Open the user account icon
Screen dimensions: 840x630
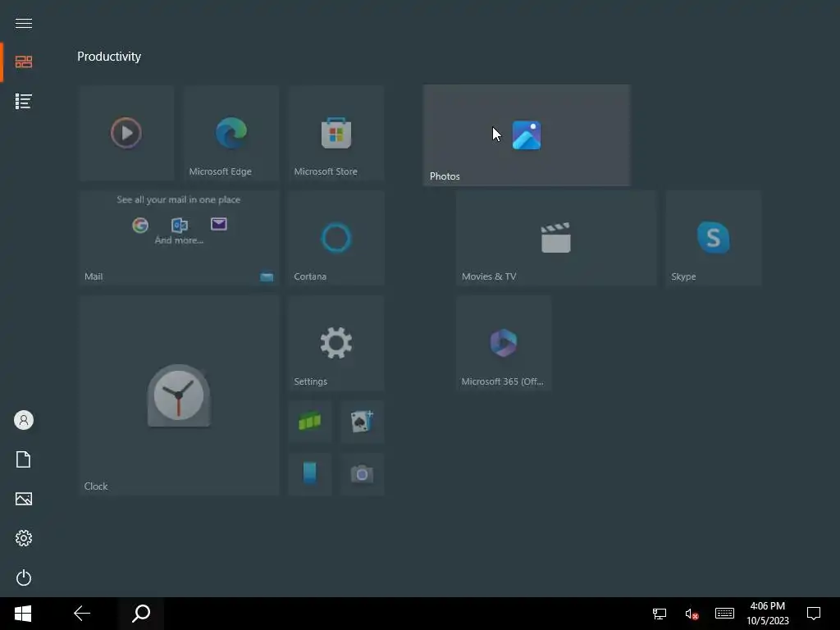tap(24, 420)
